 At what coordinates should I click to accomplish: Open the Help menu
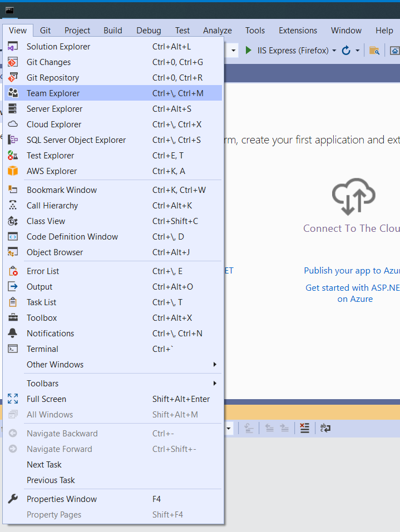point(384,31)
